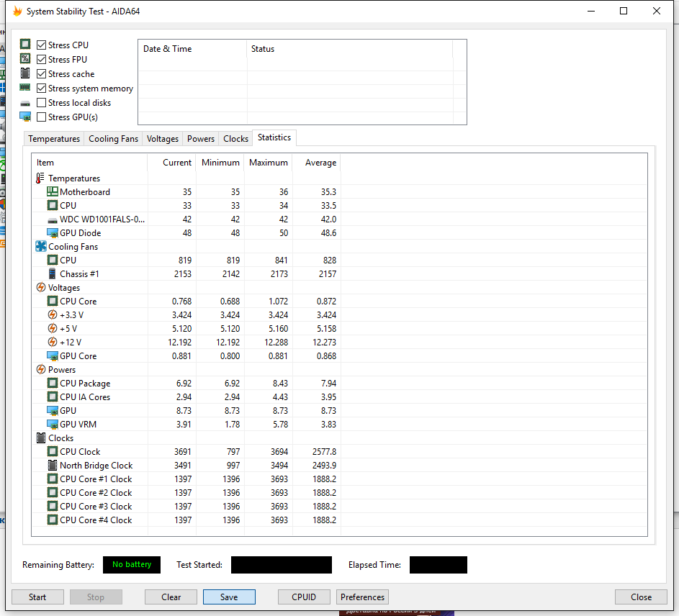This screenshot has height=616, width=679.
Task: Click the Temperatures thermometer icon in list
Action: tap(40, 178)
